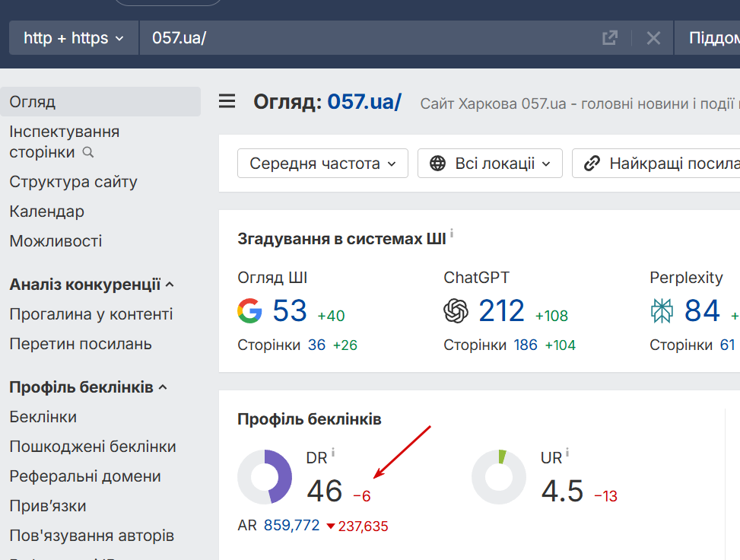The height and width of the screenshot is (560, 740).
Task: Open the 057.ua/ link in heading
Action: point(364,102)
